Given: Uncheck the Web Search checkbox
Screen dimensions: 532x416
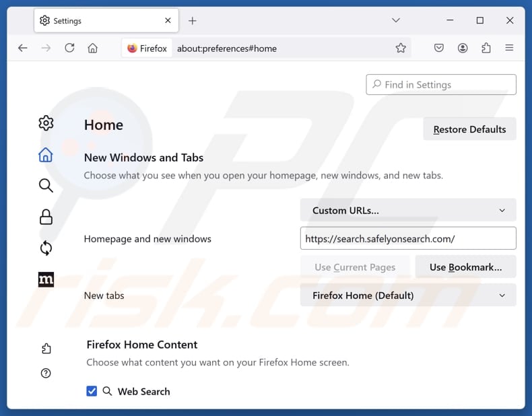Looking at the screenshot, I should tap(92, 391).
